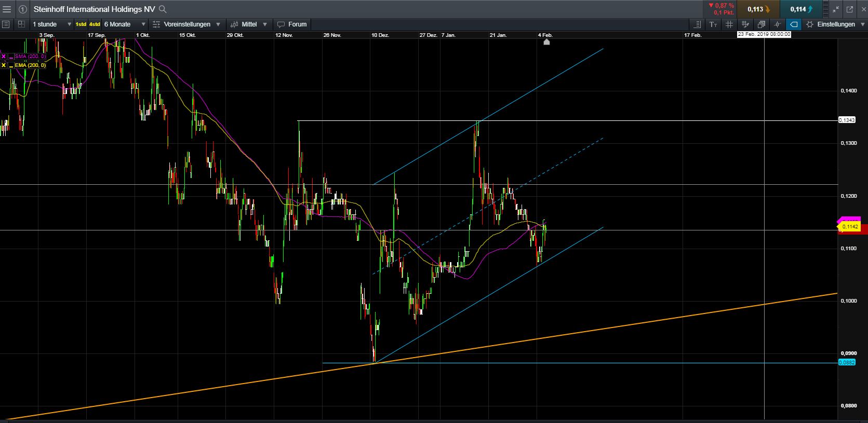Toggle the chart grid icon
Screen dimensions: 868x423
click(x=729, y=24)
